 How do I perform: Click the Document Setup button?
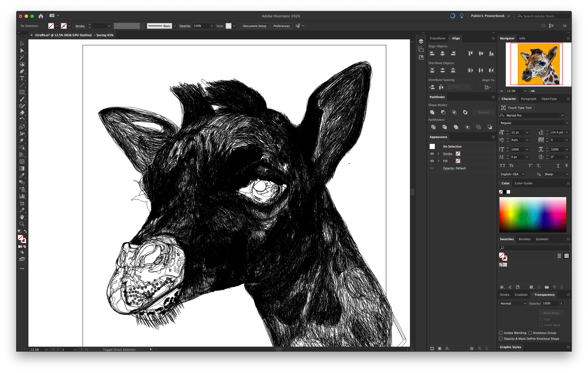tap(254, 26)
